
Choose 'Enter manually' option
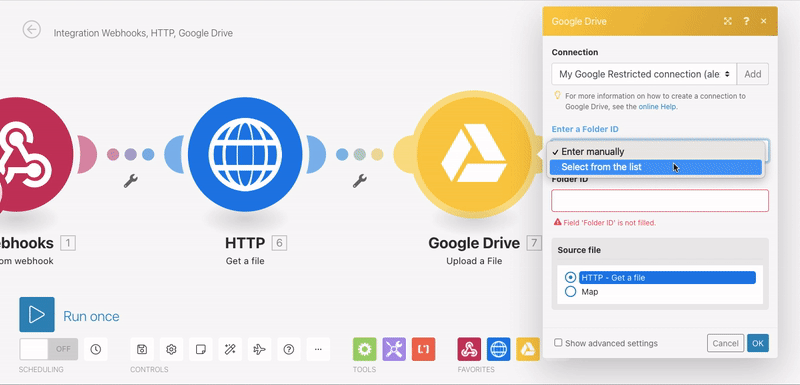point(656,151)
